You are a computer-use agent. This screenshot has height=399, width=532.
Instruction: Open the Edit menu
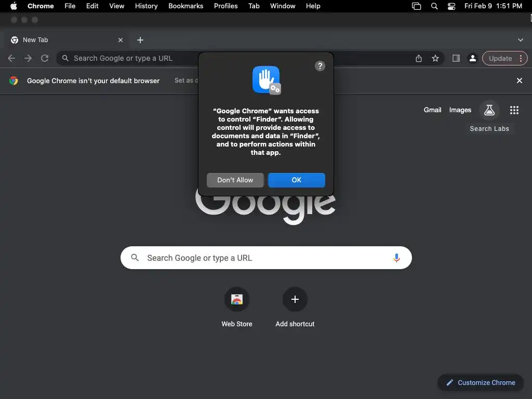click(92, 6)
